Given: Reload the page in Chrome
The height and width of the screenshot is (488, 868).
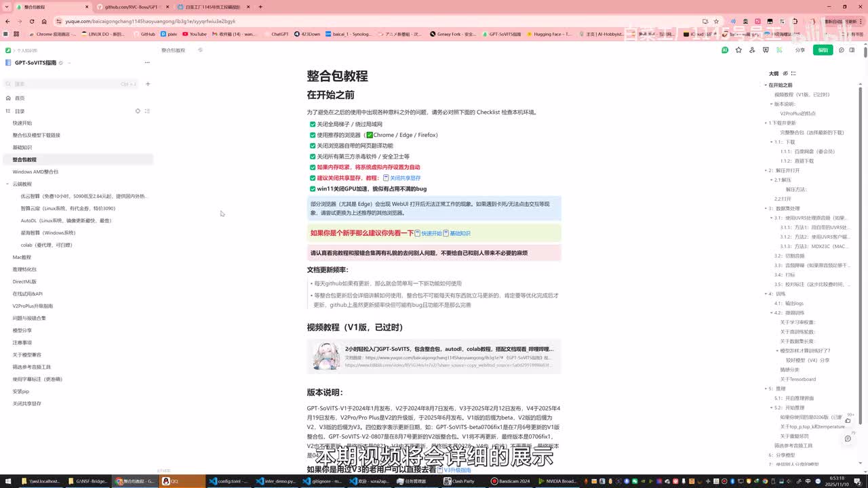Looking at the screenshot, I should click(x=31, y=21).
